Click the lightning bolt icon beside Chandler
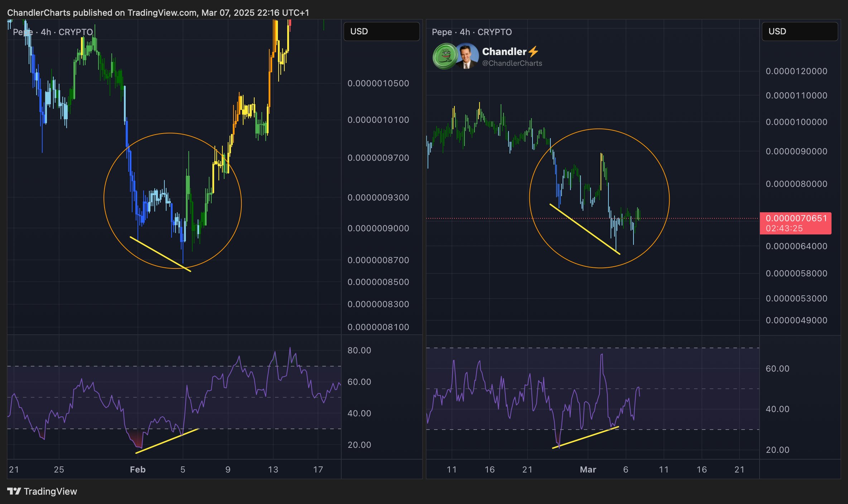The width and height of the screenshot is (848, 504). [x=533, y=52]
